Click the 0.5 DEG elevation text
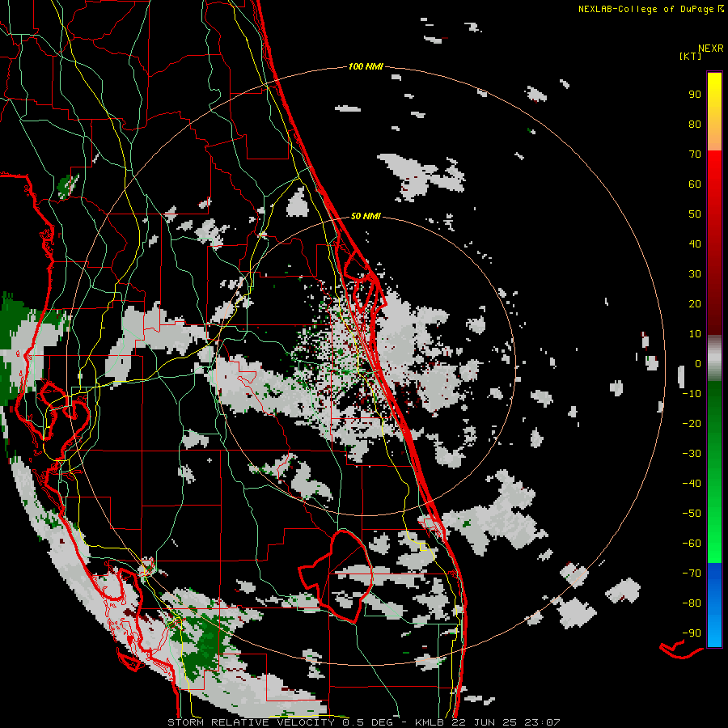The width and height of the screenshot is (728, 728). click(367, 722)
